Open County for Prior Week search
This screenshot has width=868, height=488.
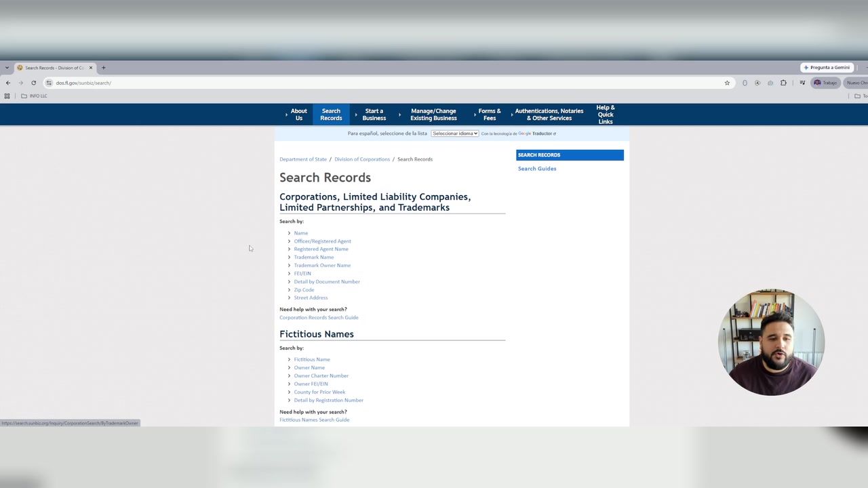pos(319,392)
